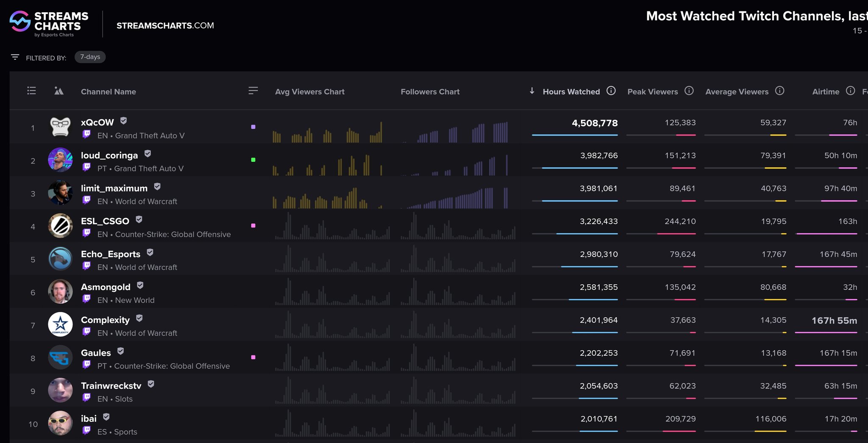Open STREAMSCHARTS.COM link
The image size is (868, 443).
tap(165, 25)
